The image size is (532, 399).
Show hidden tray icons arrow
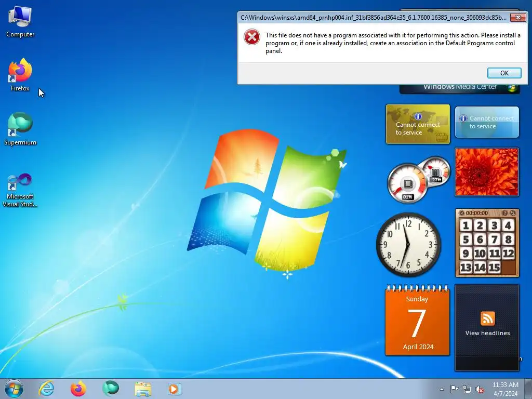point(442,389)
